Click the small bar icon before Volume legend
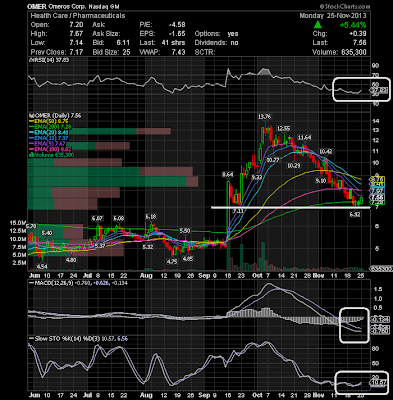Screen dimensions: 393x400 [31, 155]
